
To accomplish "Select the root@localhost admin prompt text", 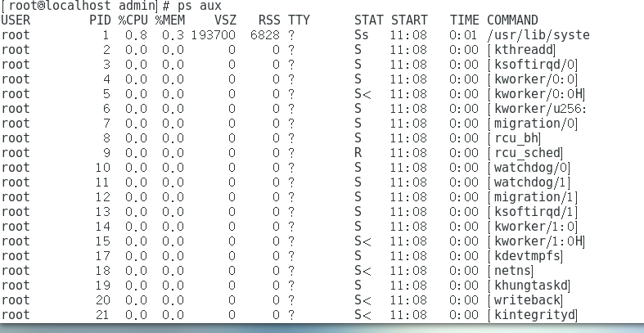I will click(82, 6).
